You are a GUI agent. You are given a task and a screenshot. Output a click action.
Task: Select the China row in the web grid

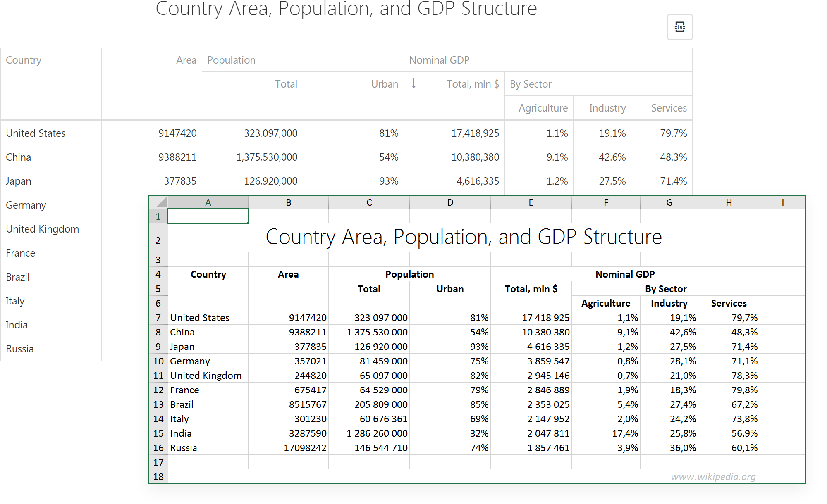pyautogui.click(x=347, y=157)
